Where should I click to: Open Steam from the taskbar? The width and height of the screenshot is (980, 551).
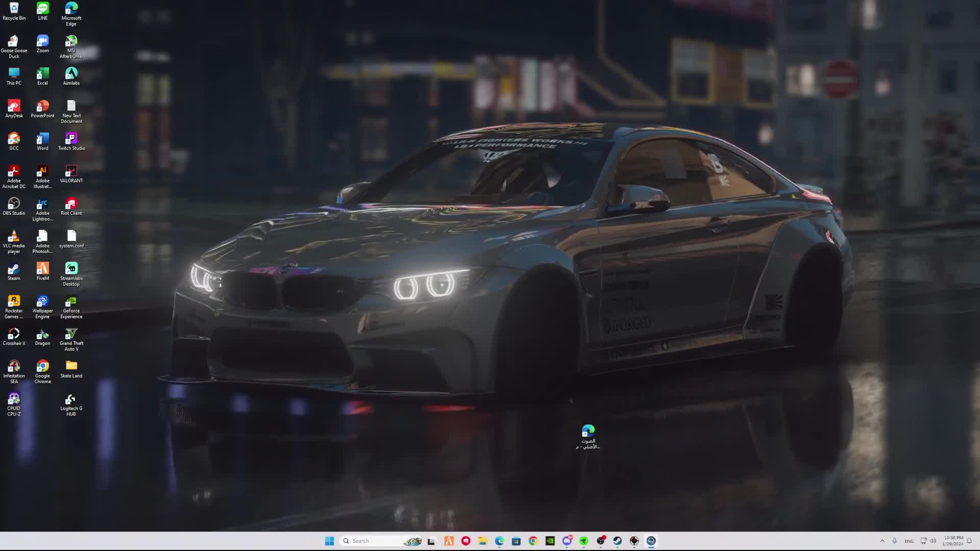(x=617, y=541)
